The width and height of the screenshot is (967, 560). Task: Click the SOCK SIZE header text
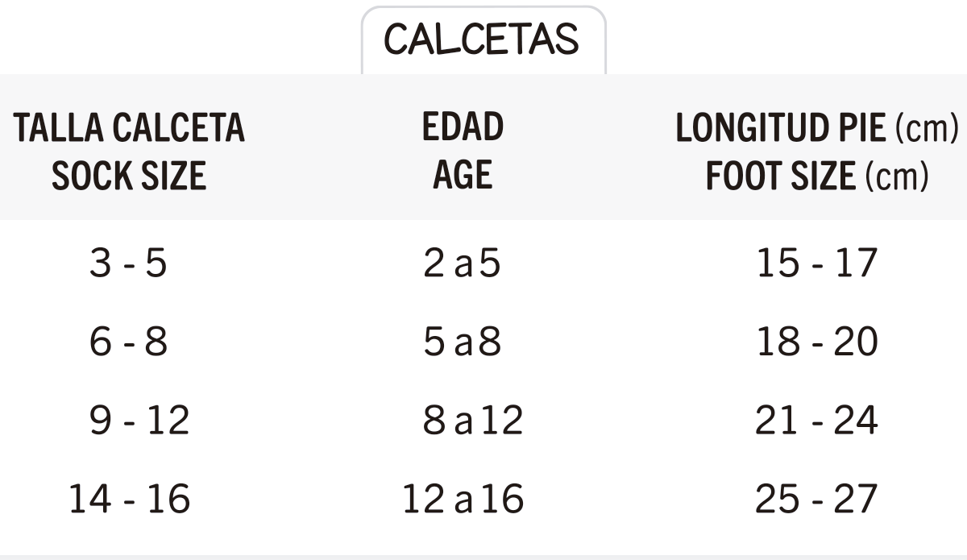click(x=129, y=175)
